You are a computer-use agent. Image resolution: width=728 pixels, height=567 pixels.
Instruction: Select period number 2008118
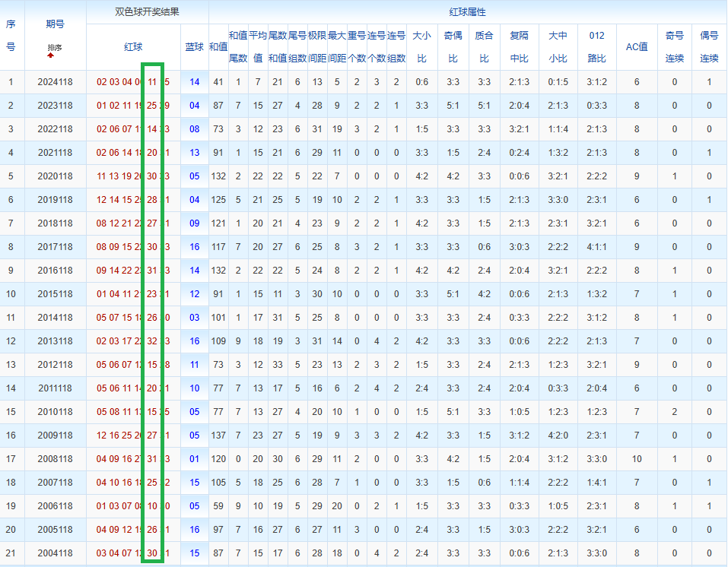click(x=56, y=459)
